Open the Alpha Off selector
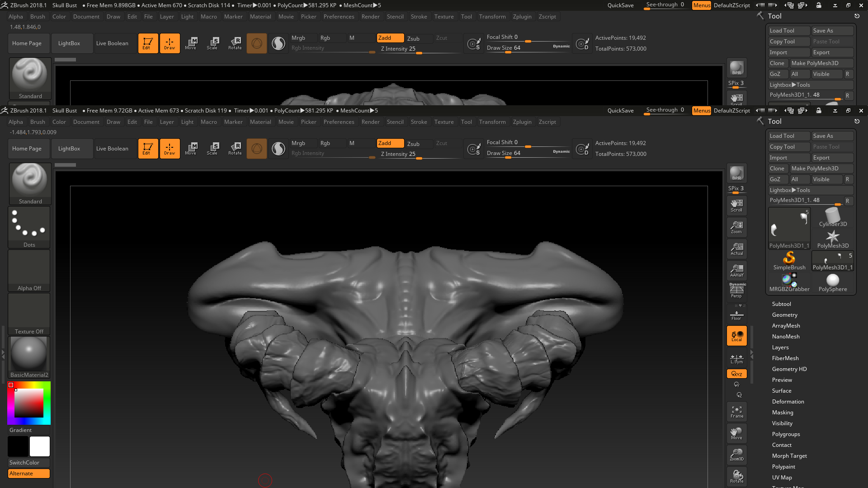The width and height of the screenshot is (868, 488). tap(29, 271)
